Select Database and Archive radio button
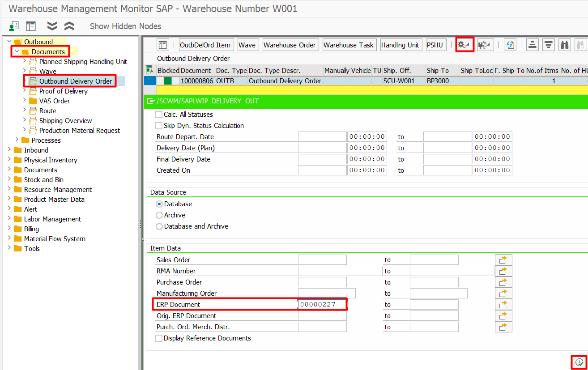This screenshot has height=370, width=588. (x=159, y=226)
